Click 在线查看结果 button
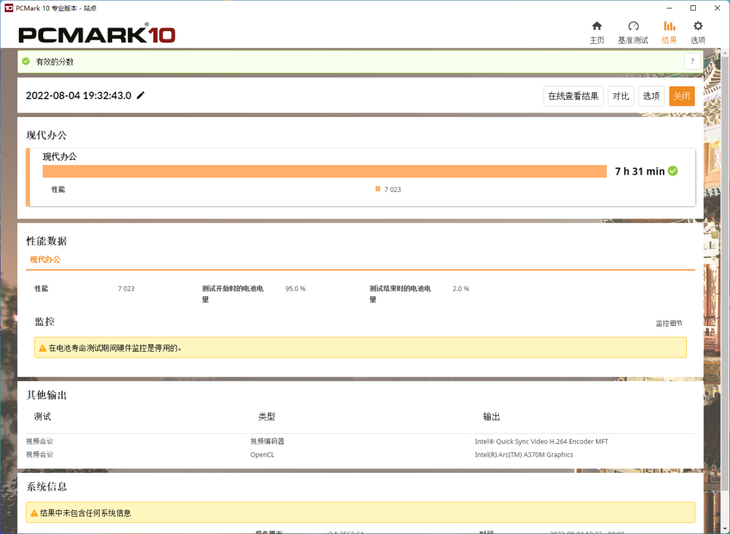 [x=573, y=96]
